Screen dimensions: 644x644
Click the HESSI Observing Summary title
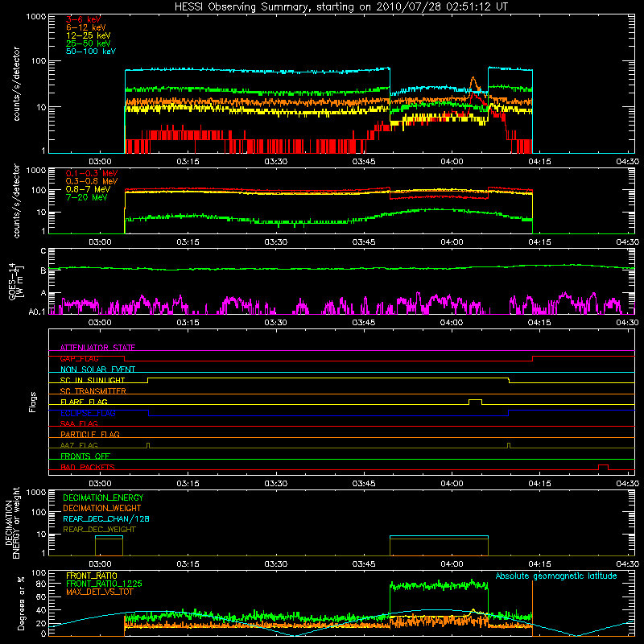click(x=341, y=6)
